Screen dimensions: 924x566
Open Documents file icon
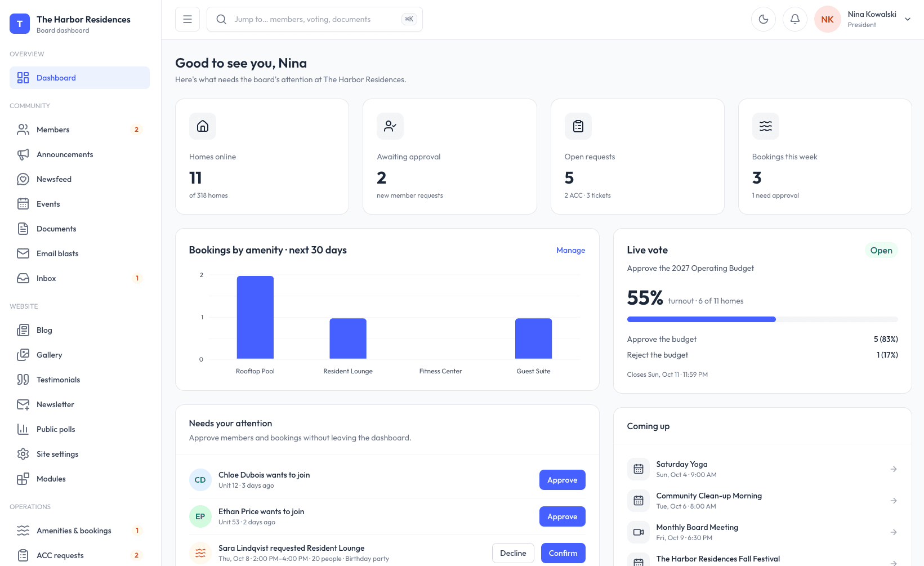[23, 229]
